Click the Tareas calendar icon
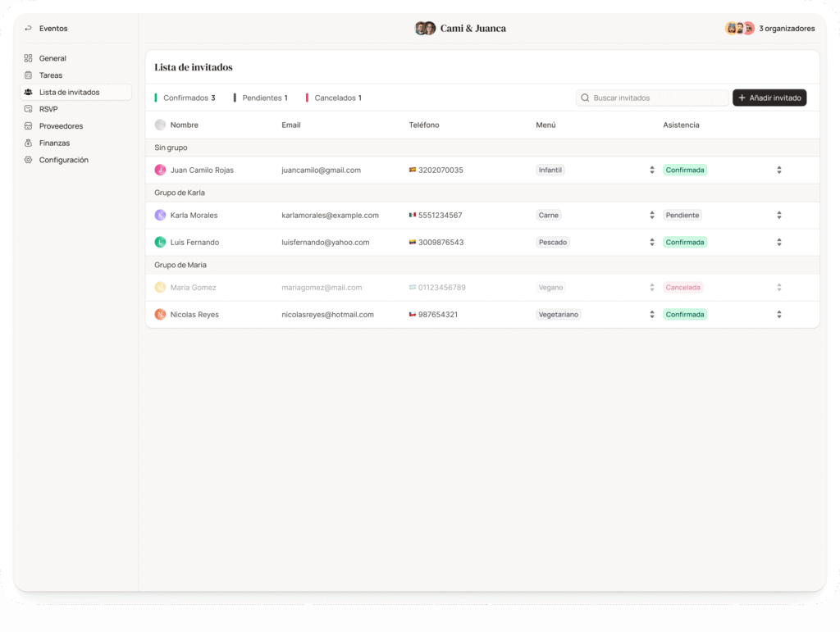This screenshot has width=840, height=632. click(x=28, y=75)
